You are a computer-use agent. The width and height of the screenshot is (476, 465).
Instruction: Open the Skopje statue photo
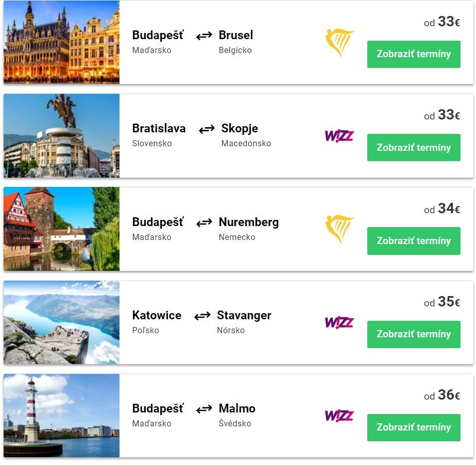[61, 136]
